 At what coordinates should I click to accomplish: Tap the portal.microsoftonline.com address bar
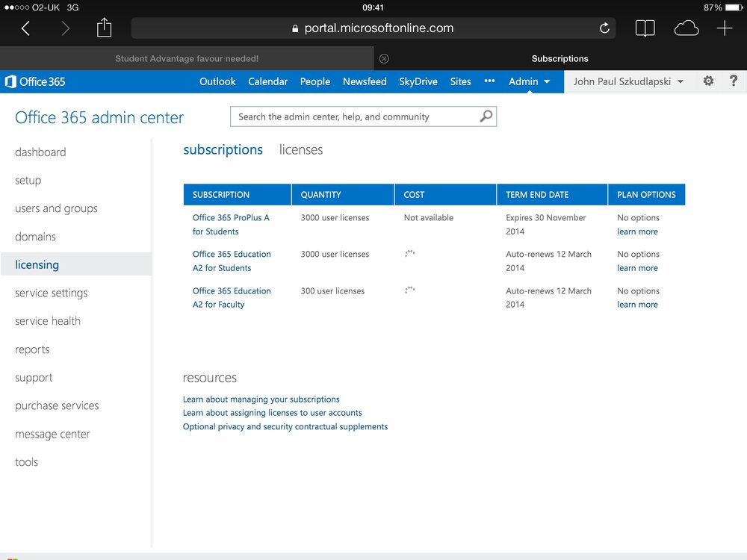click(x=373, y=28)
